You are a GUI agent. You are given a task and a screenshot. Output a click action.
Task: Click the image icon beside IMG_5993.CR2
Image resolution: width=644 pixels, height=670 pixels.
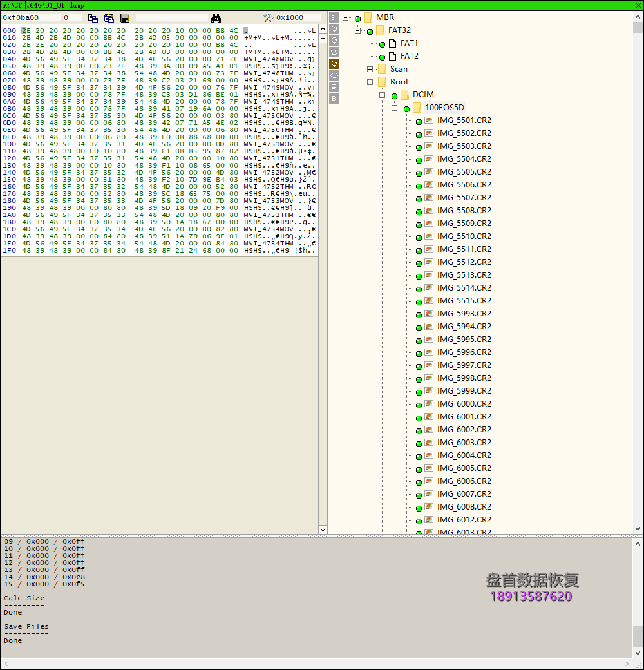click(x=429, y=314)
